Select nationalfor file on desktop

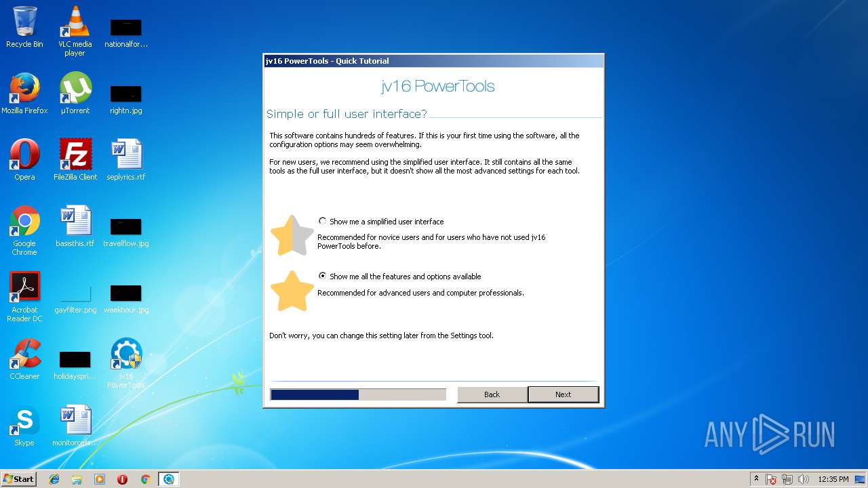tap(126, 33)
